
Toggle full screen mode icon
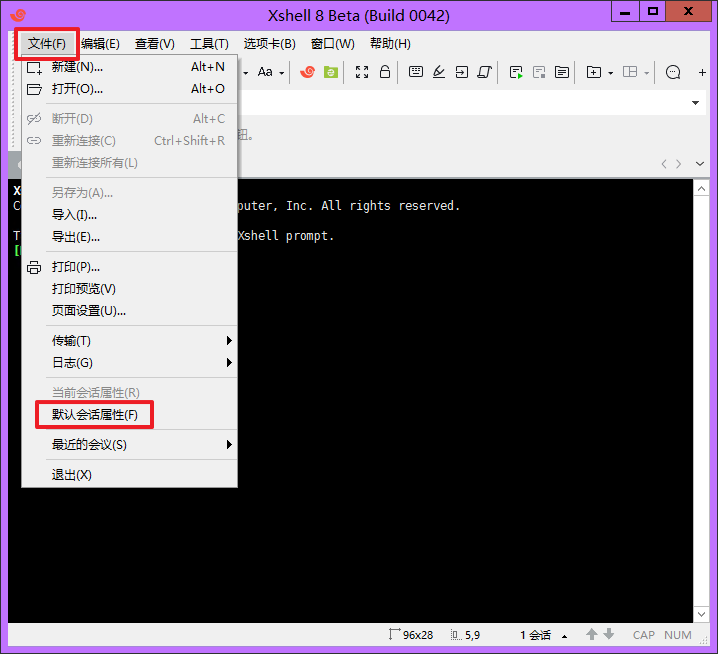(x=362, y=72)
